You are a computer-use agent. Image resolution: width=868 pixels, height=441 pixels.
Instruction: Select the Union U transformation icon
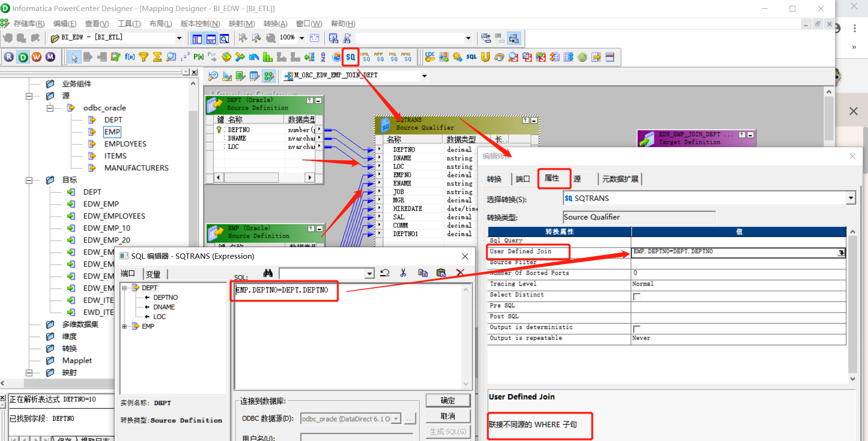(485, 57)
